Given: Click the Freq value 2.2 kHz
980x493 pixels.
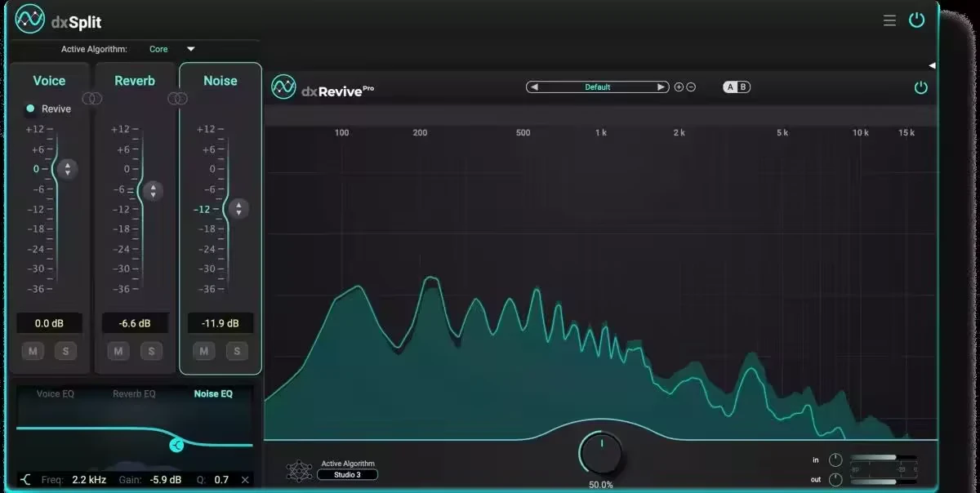Looking at the screenshot, I should point(90,480).
